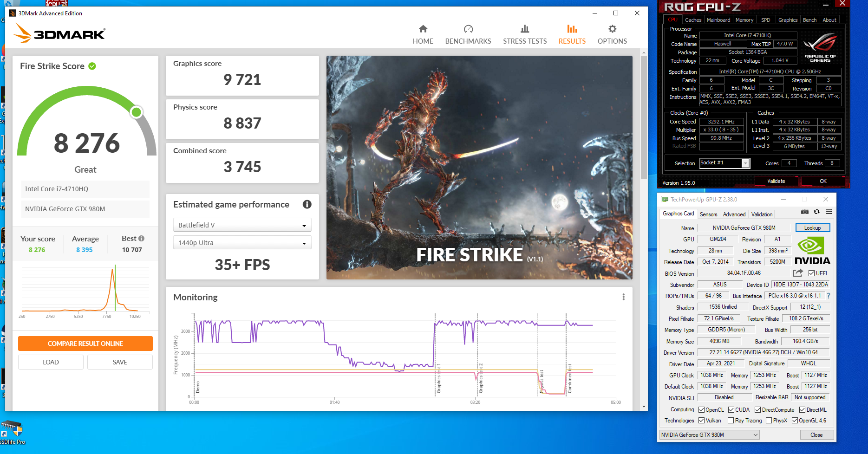Toggle the Ray Tracing checkbox
Screen dimensions: 868x454
(x=731, y=421)
